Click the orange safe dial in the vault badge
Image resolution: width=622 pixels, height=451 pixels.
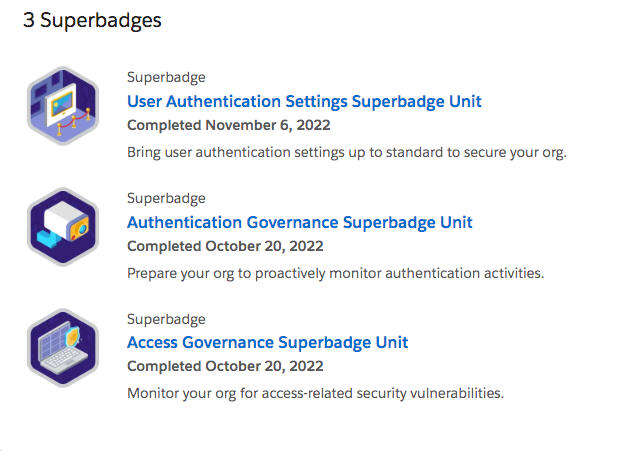pos(81,229)
